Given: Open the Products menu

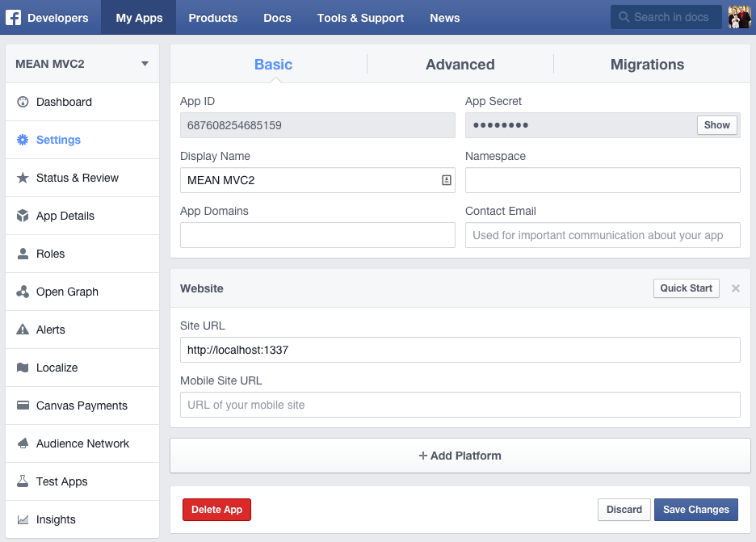Looking at the screenshot, I should pos(213,17).
